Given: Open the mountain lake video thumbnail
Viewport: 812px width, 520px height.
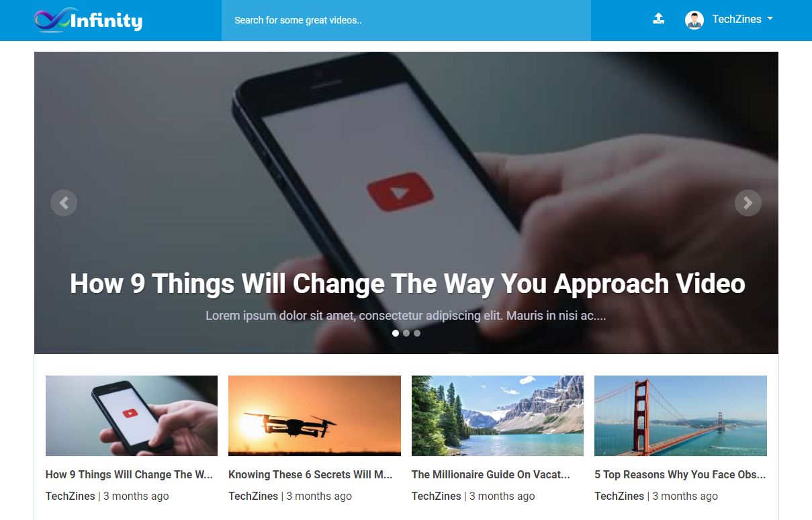Looking at the screenshot, I should coord(498,416).
